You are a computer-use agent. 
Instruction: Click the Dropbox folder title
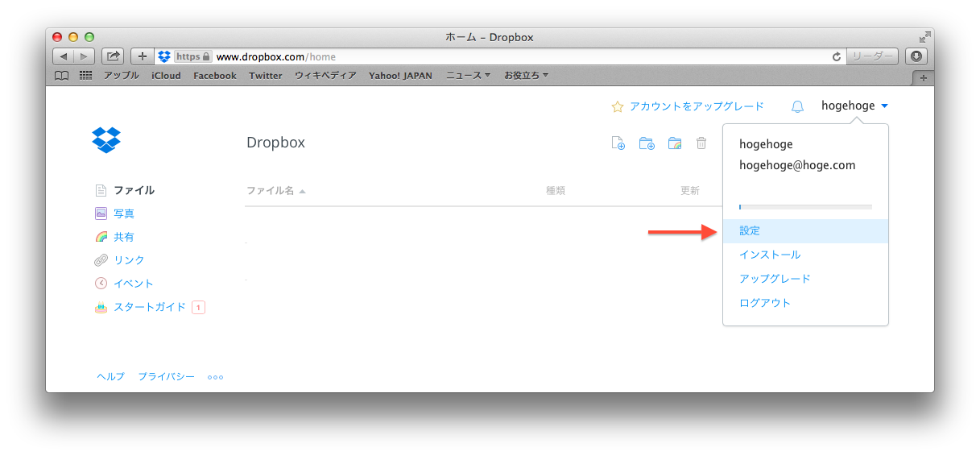(x=276, y=143)
